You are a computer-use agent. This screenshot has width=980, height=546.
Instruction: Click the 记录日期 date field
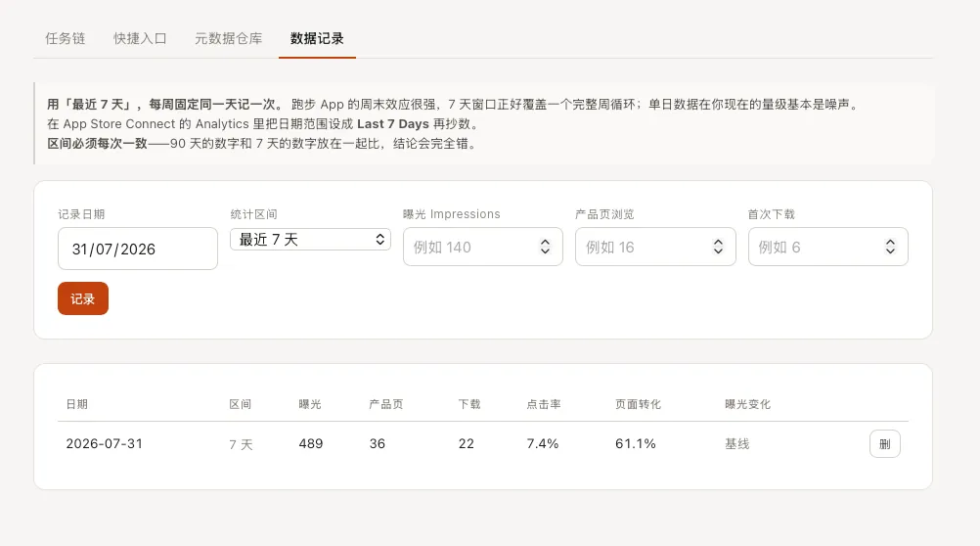pyautogui.click(x=138, y=249)
